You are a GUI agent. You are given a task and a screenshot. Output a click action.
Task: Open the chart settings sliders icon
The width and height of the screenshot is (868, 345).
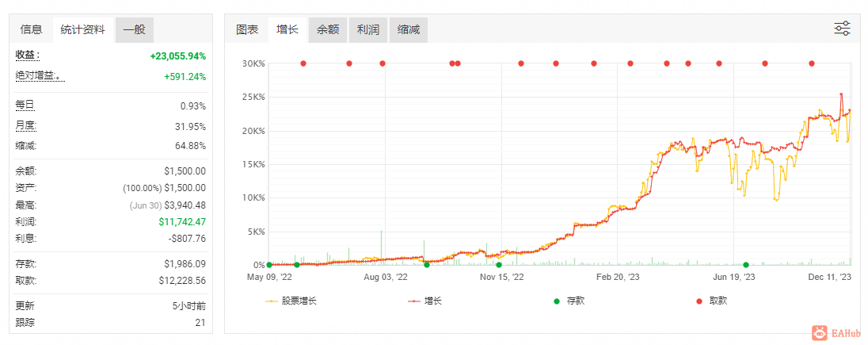tap(842, 29)
